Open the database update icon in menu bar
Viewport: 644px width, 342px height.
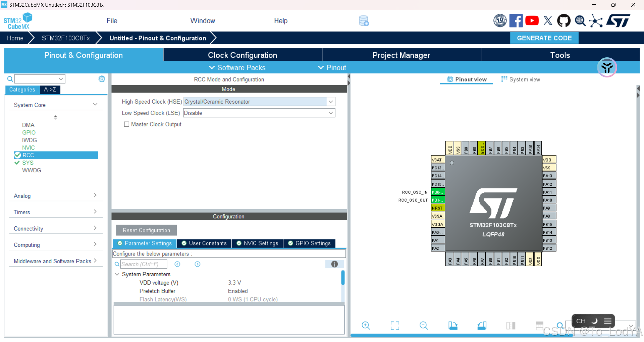click(364, 21)
